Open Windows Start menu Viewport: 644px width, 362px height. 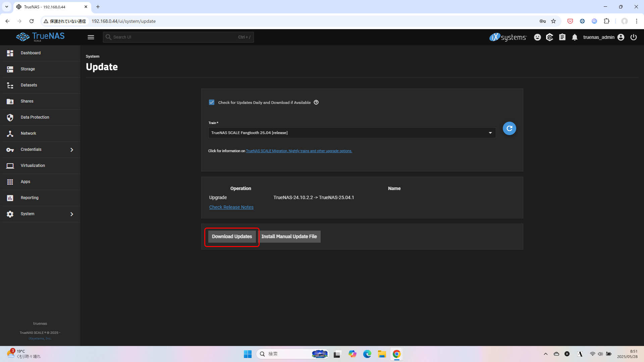point(248,354)
